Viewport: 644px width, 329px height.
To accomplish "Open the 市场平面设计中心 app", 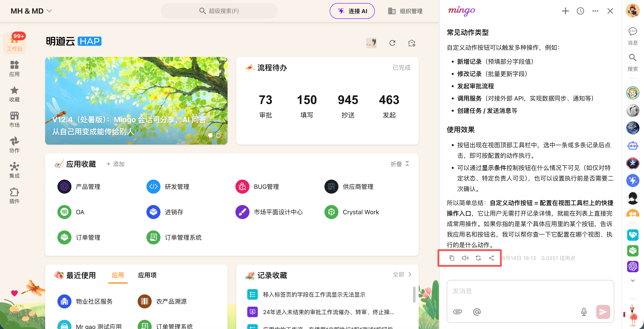I will tap(269, 212).
